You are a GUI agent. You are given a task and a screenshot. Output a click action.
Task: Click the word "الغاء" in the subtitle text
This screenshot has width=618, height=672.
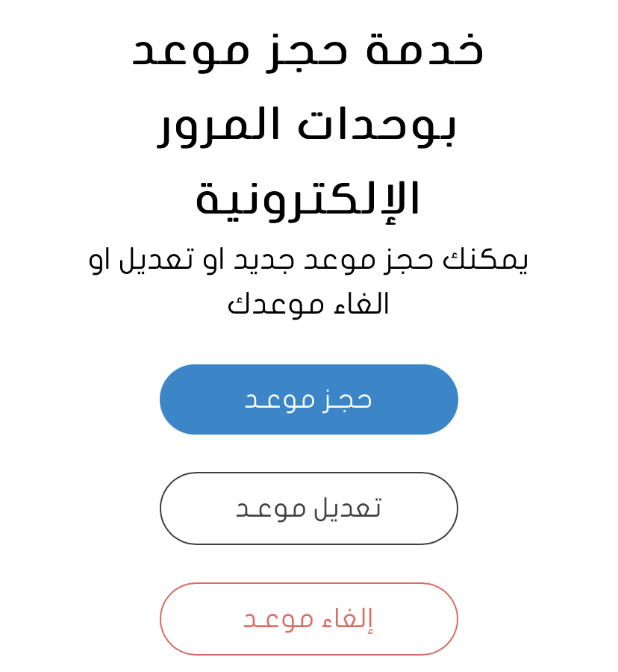click(360, 304)
